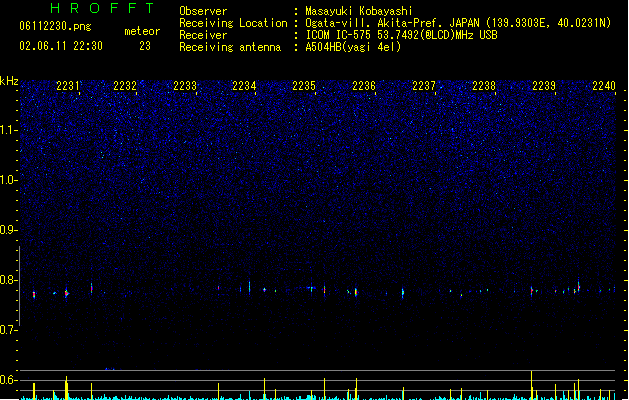Click the kHz axis unit label
Screen dimensions: 629x400
click(x=9, y=81)
